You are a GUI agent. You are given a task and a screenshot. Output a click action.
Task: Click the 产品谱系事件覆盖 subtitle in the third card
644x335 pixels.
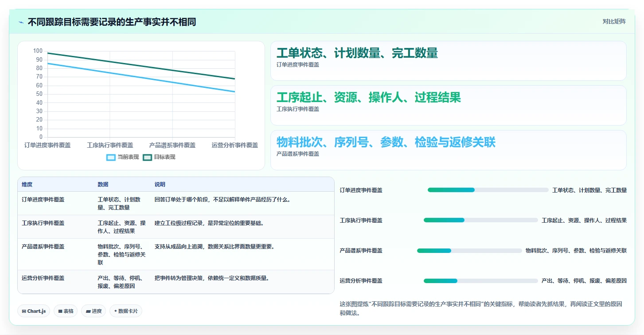(x=298, y=154)
